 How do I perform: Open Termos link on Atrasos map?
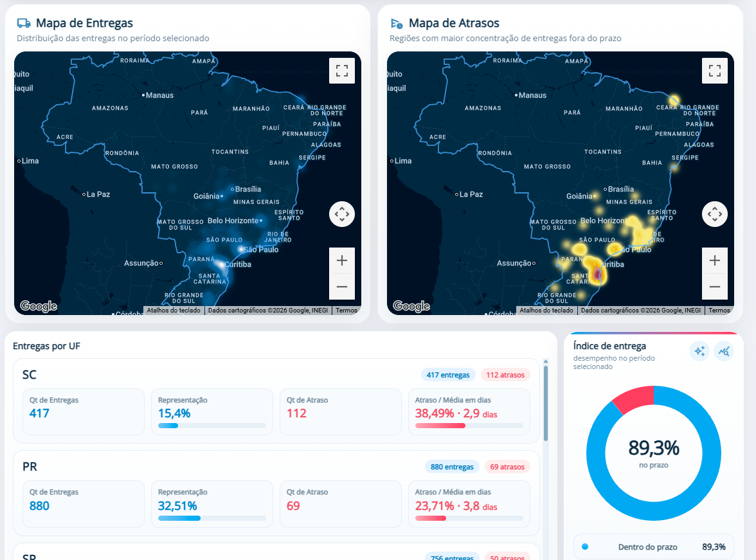[x=719, y=310]
